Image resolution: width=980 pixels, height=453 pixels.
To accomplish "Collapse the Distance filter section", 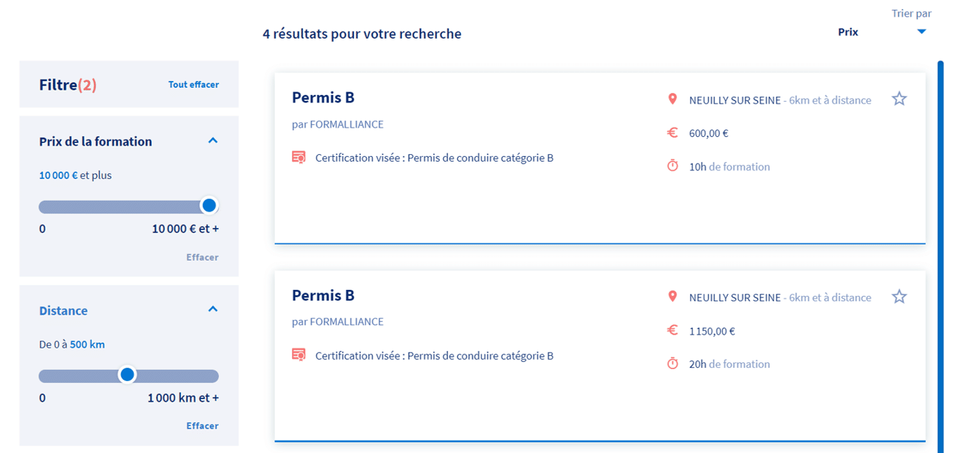I will pyautogui.click(x=213, y=309).
